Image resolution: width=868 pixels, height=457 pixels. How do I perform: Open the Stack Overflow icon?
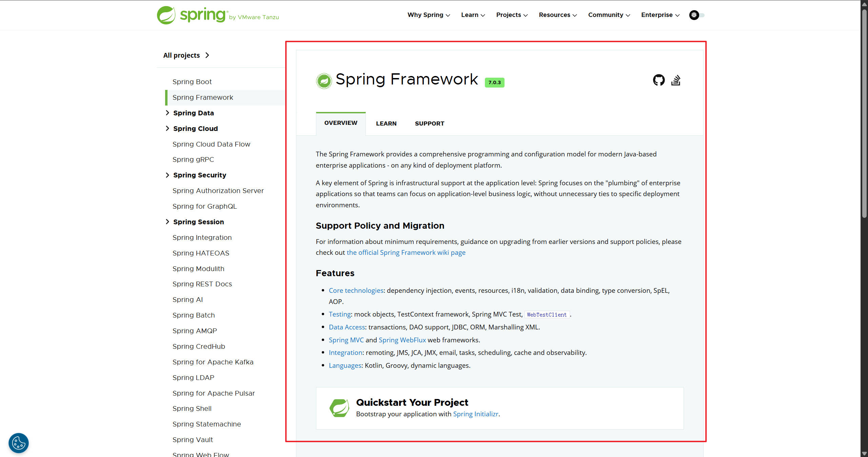[x=675, y=80]
